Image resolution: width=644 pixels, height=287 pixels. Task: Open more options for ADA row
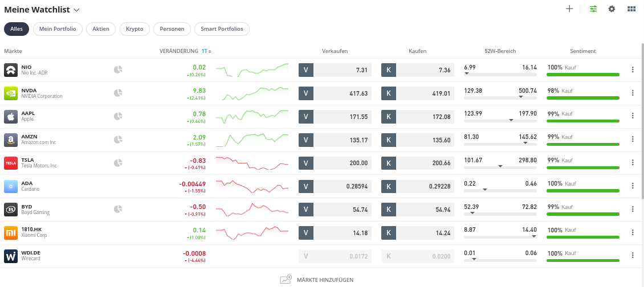click(633, 186)
